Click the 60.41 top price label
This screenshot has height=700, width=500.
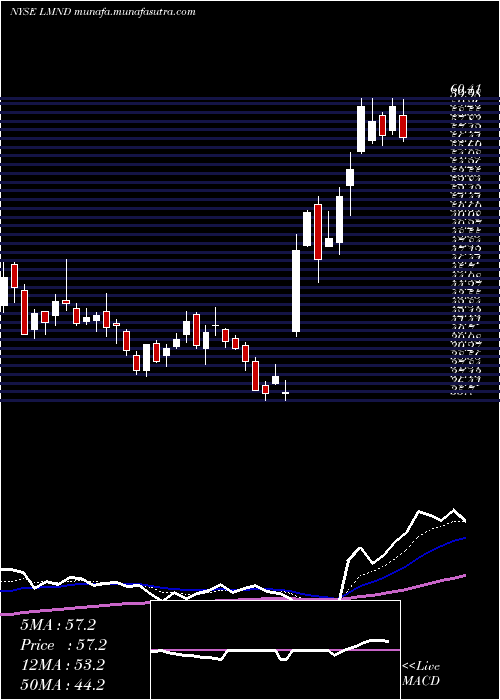(465, 90)
